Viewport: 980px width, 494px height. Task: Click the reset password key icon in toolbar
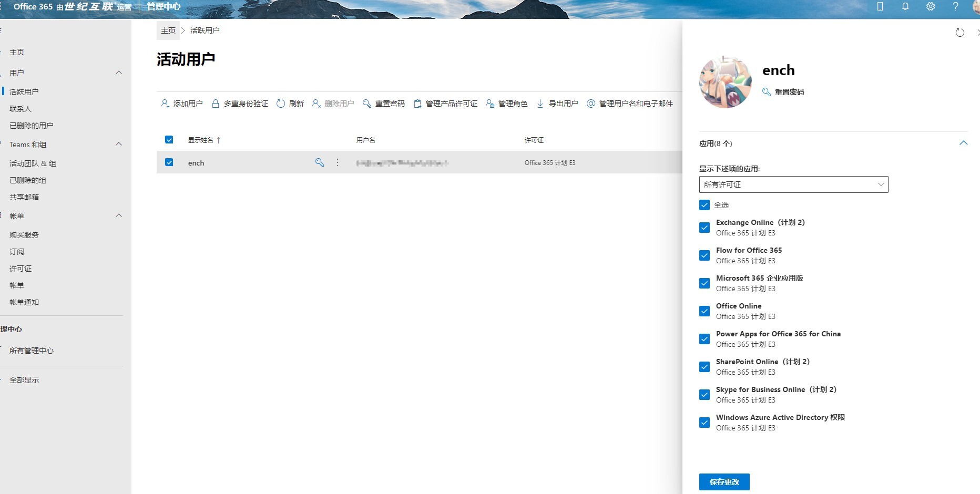point(367,104)
